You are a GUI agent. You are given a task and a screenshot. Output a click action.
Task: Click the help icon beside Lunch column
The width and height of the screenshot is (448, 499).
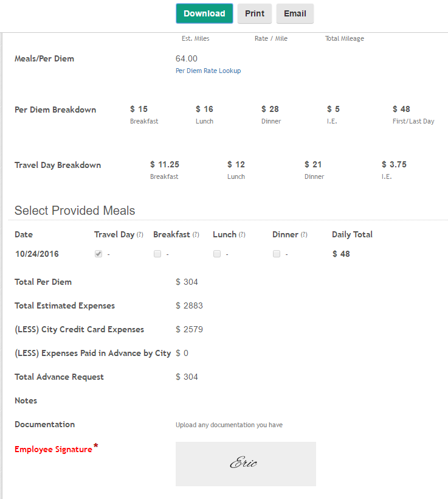pos(242,235)
